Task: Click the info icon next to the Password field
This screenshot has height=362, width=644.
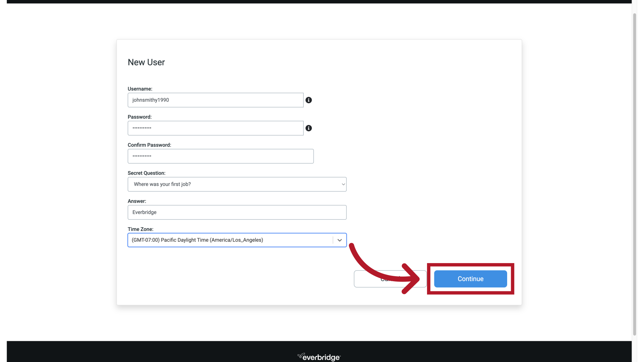Action: [x=309, y=128]
